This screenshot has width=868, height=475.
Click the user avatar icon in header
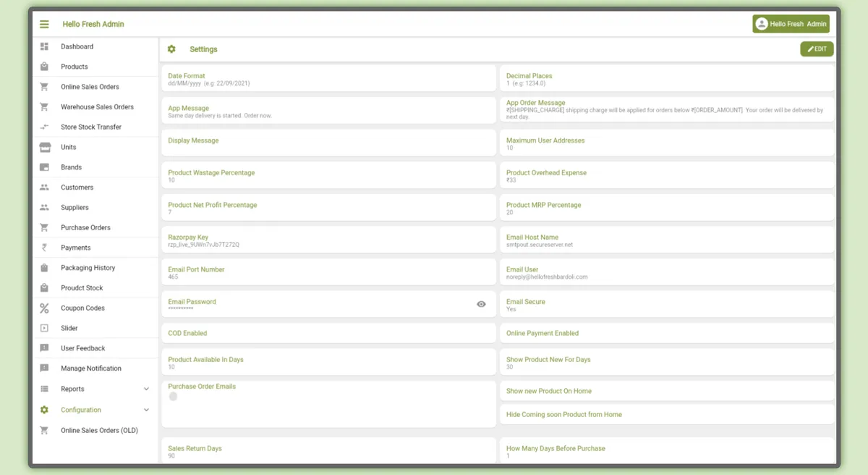pos(761,24)
